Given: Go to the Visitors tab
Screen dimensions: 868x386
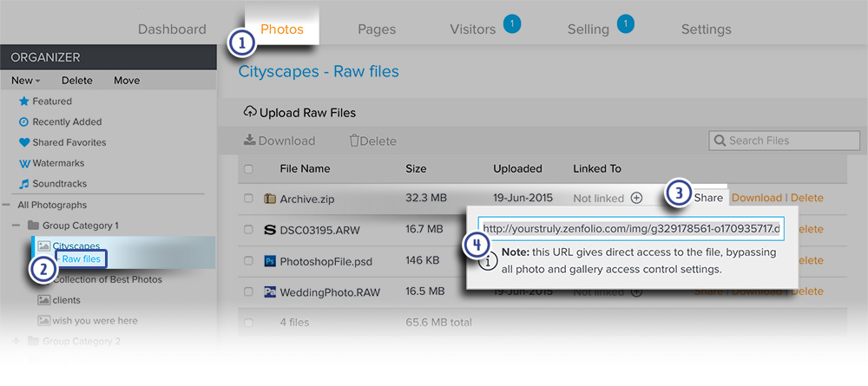Looking at the screenshot, I should pos(473,29).
